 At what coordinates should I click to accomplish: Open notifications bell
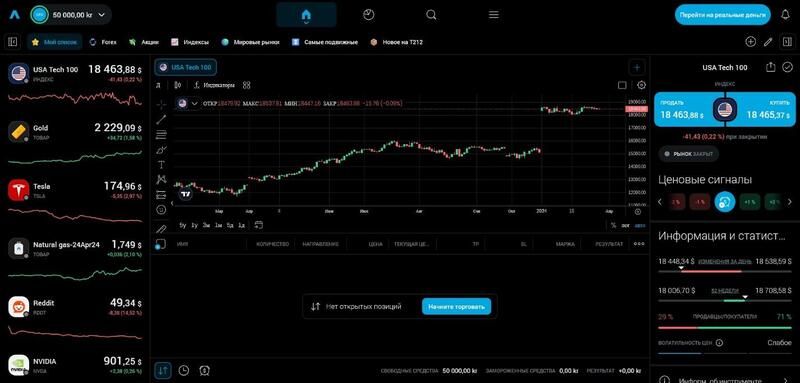[x=785, y=15]
